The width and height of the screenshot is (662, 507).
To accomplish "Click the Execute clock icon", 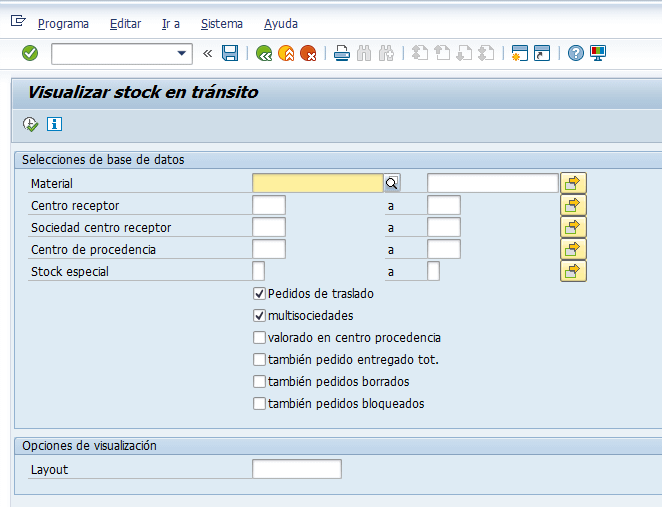I will (31, 124).
